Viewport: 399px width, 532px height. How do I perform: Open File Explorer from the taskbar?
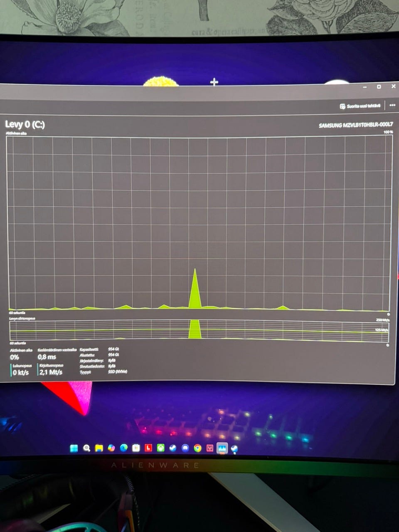click(x=99, y=448)
